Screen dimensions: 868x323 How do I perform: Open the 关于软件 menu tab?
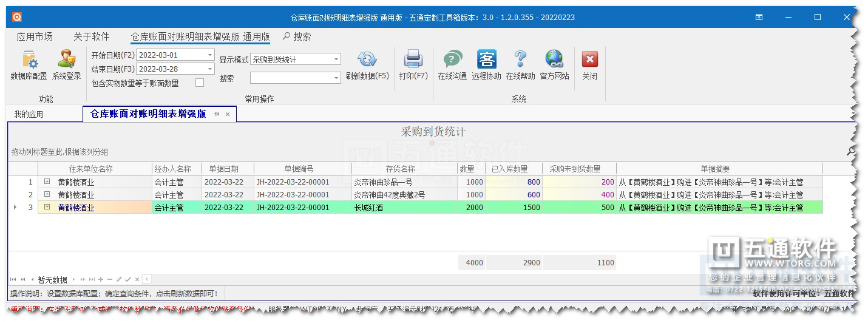[x=91, y=36]
